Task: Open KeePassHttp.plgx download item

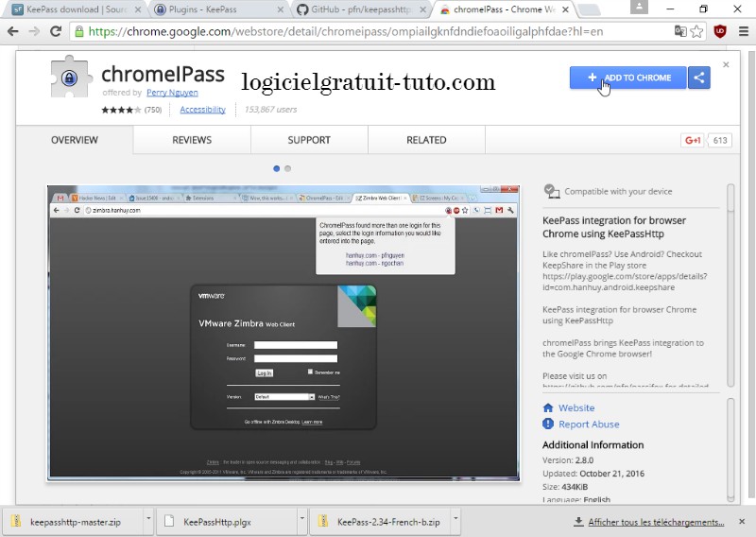Action: pyautogui.click(x=227, y=522)
